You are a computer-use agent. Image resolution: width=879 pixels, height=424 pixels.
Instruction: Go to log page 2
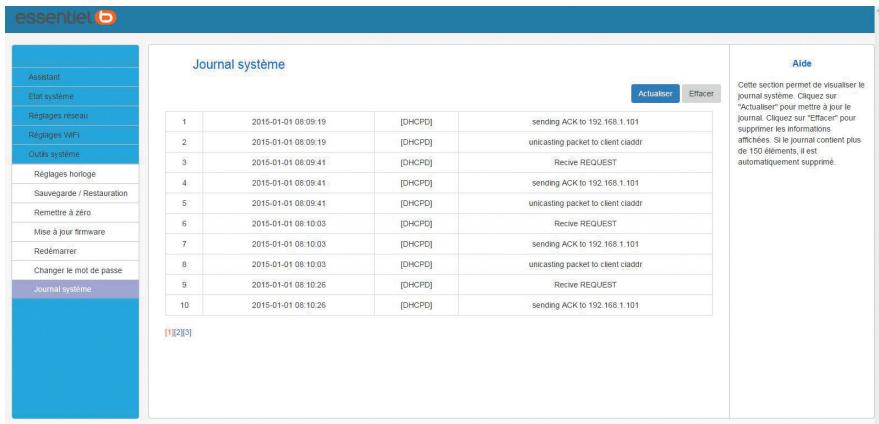point(178,331)
